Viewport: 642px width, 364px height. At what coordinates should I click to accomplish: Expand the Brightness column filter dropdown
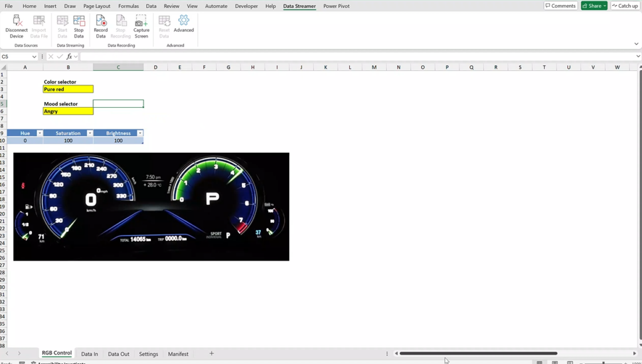(140, 133)
